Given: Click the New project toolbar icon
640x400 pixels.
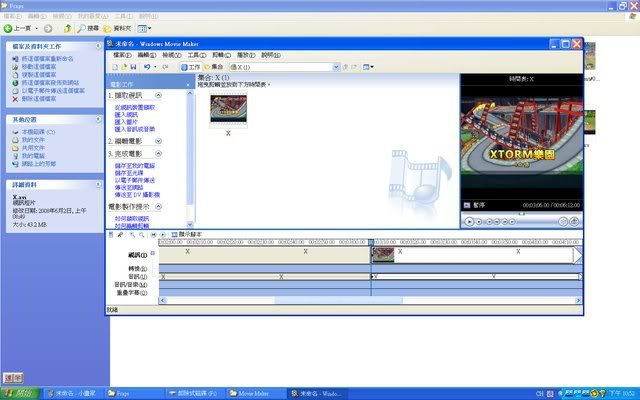Looking at the screenshot, I should 112,67.
